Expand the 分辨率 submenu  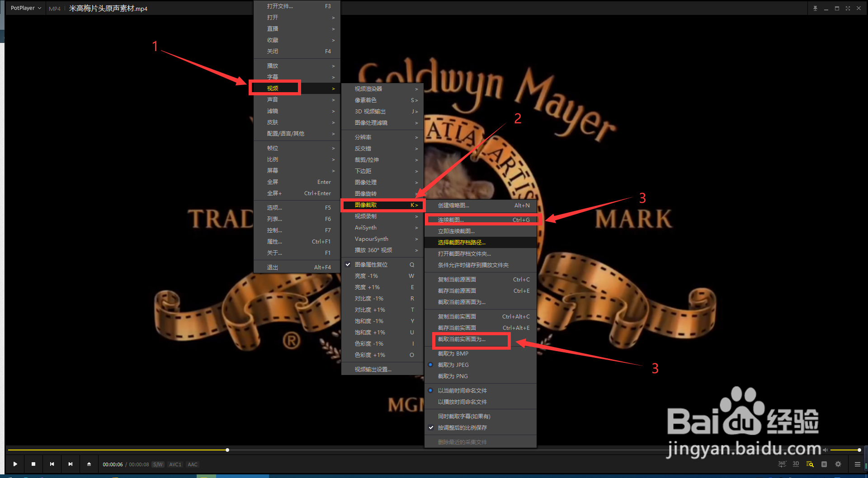tap(382, 137)
